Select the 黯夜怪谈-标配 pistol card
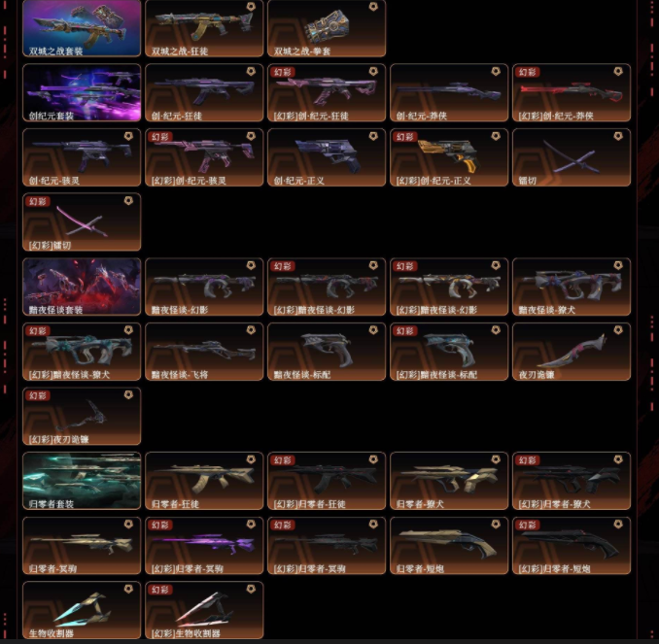 pos(327,352)
